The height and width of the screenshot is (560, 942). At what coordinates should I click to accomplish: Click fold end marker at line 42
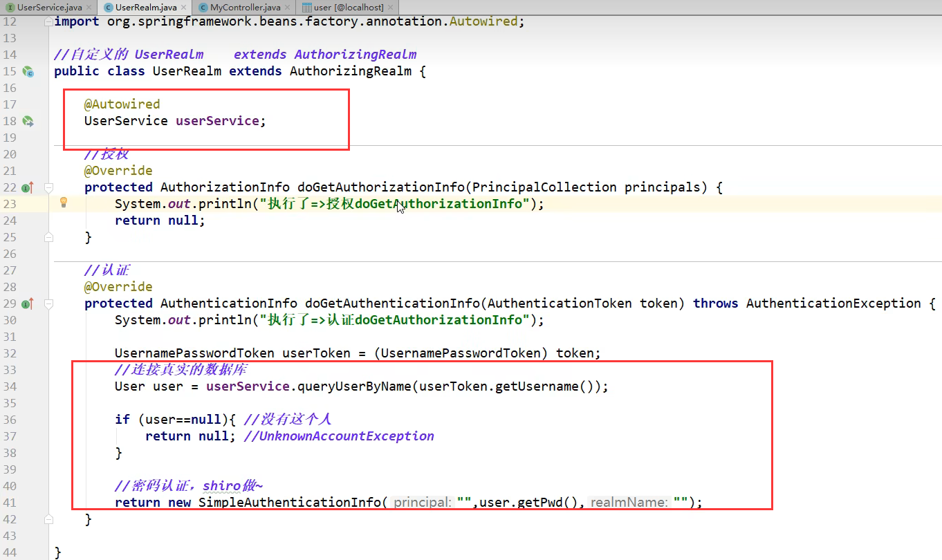(48, 519)
